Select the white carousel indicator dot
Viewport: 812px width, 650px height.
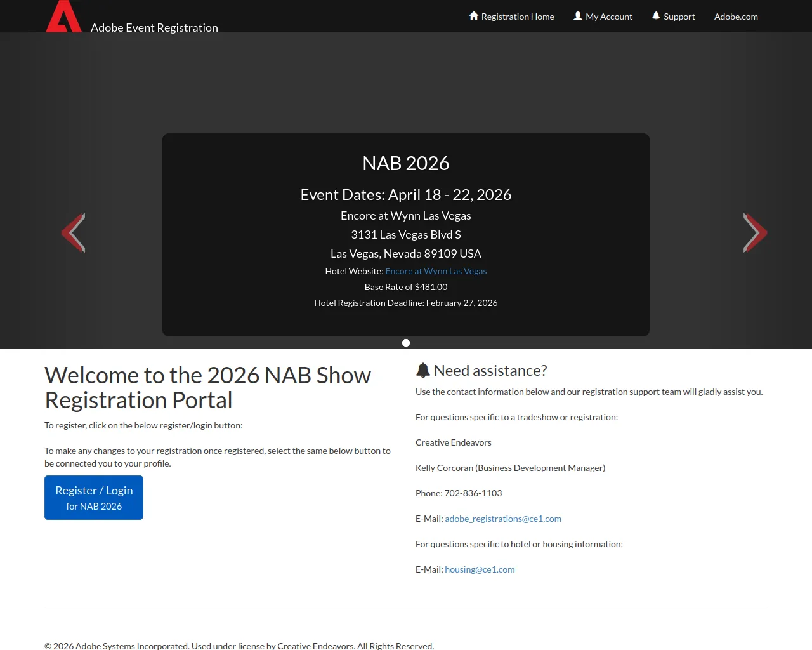(406, 343)
